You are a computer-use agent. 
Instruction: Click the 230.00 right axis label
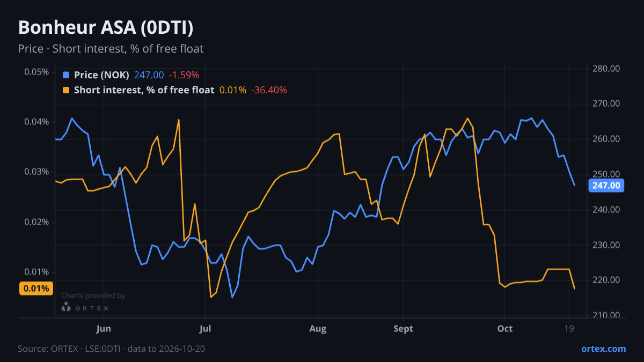pos(608,245)
